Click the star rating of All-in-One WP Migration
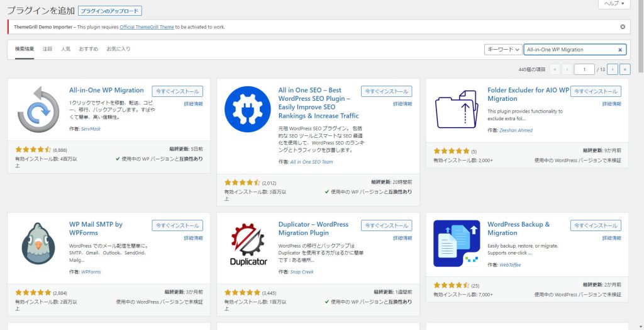 click(33, 149)
